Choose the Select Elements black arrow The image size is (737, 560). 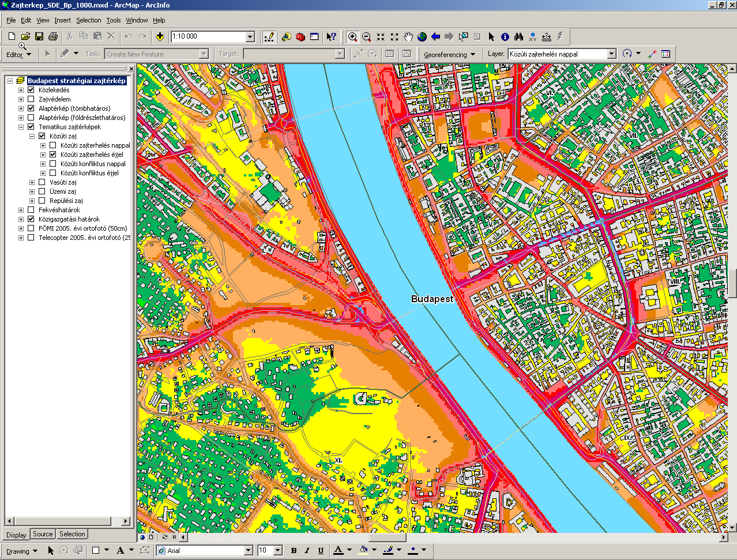[x=491, y=37]
